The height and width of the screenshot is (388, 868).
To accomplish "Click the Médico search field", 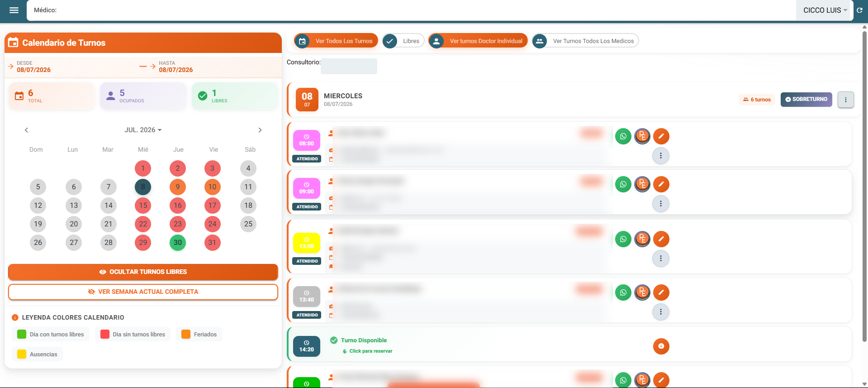I will click(x=411, y=10).
